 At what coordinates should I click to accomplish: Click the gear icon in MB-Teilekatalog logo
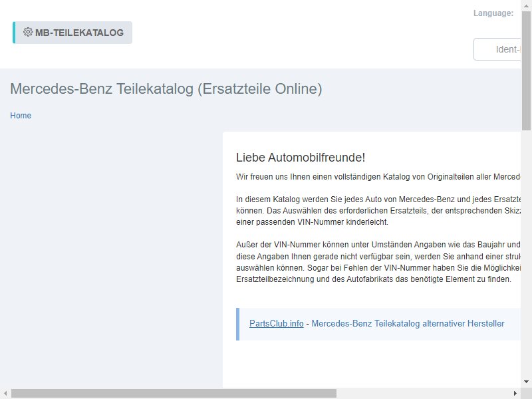28,32
